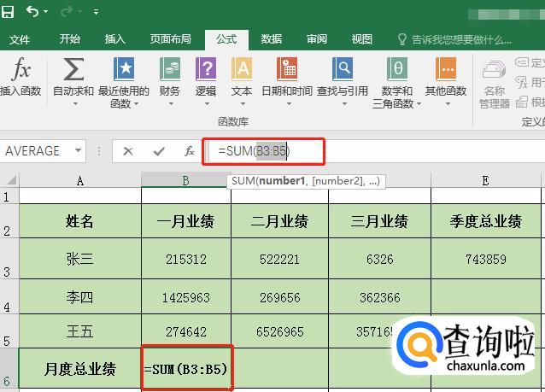Select the cell 李四
This screenshot has width=545, height=392.
[x=80, y=297]
